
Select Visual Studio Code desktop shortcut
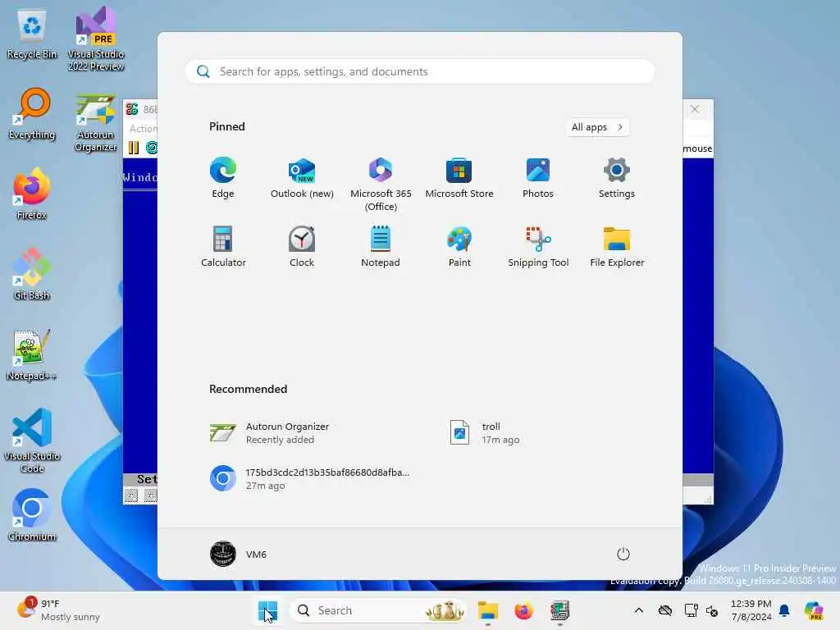32,441
